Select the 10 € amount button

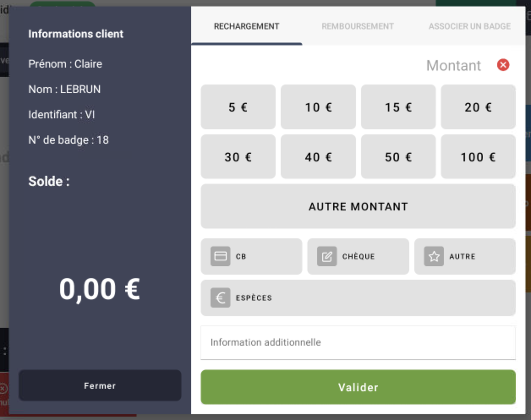[x=318, y=107]
